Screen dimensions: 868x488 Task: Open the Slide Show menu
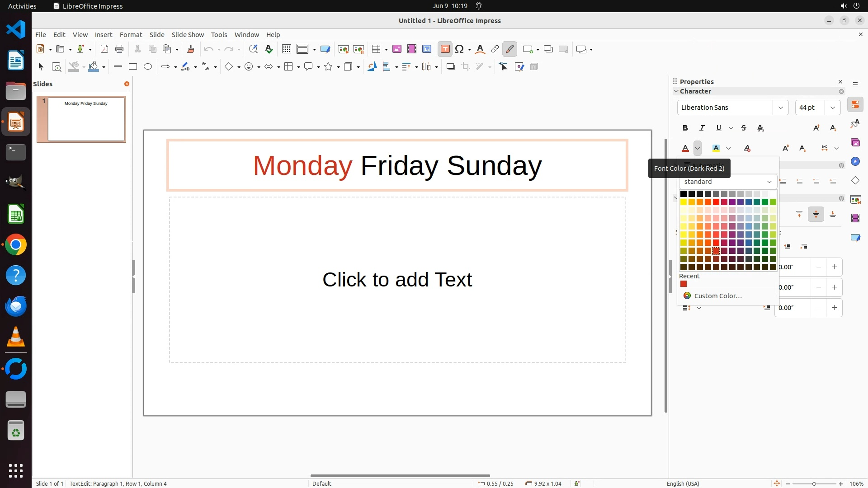pos(188,35)
